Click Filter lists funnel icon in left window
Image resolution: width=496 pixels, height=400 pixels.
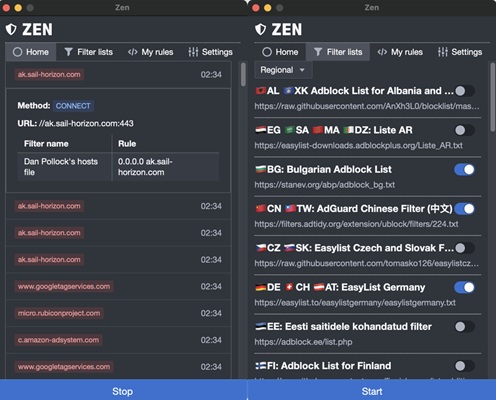(x=68, y=52)
